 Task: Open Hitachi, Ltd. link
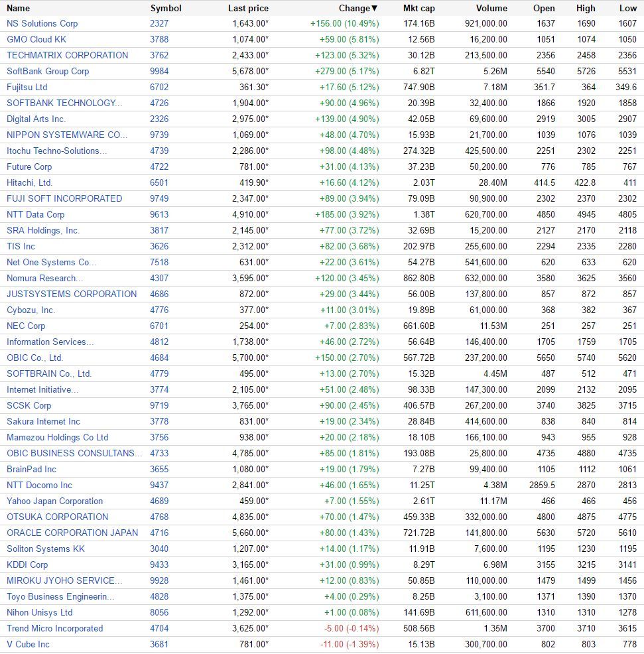pyautogui.click(x=29, y=182)
